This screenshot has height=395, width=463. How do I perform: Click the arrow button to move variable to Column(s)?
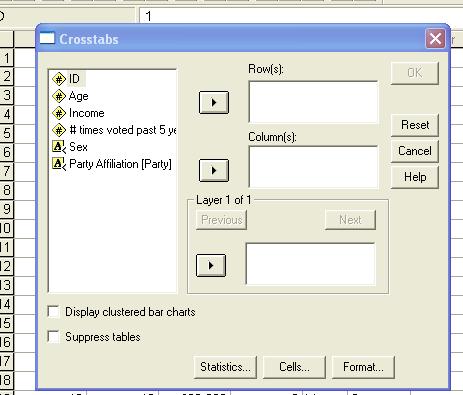pos(214,170)
